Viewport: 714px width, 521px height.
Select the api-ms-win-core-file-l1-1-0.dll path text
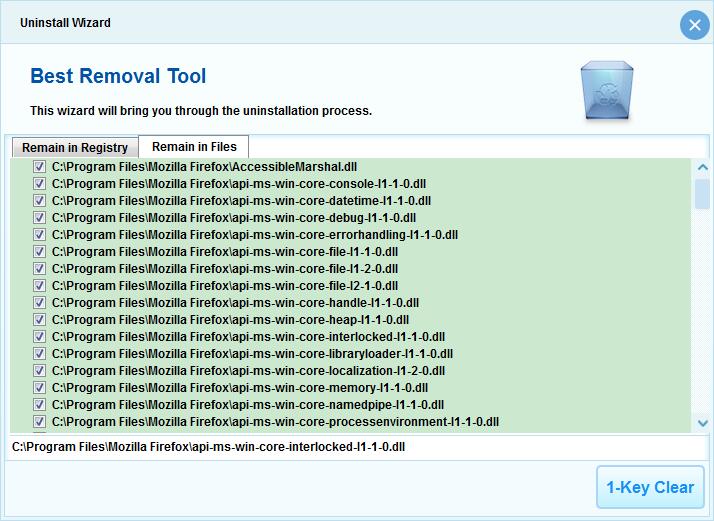pos(225,252)
